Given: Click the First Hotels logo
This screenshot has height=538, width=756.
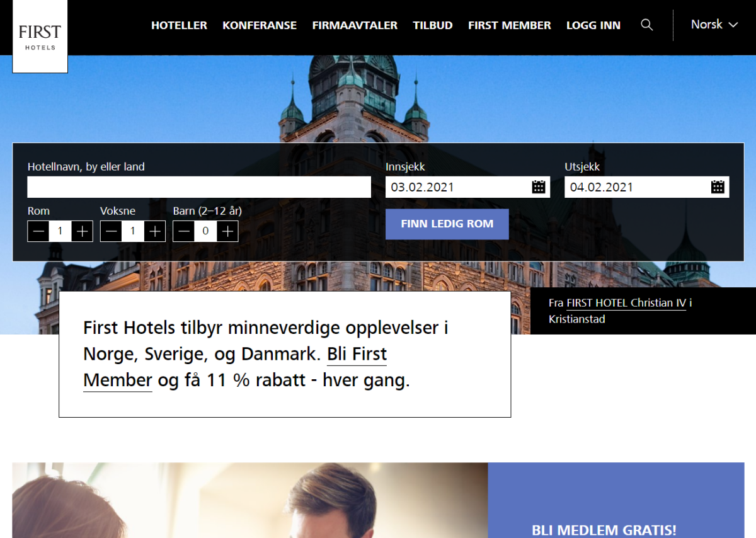Looking at the screenshot, I should tap(40, 37).
